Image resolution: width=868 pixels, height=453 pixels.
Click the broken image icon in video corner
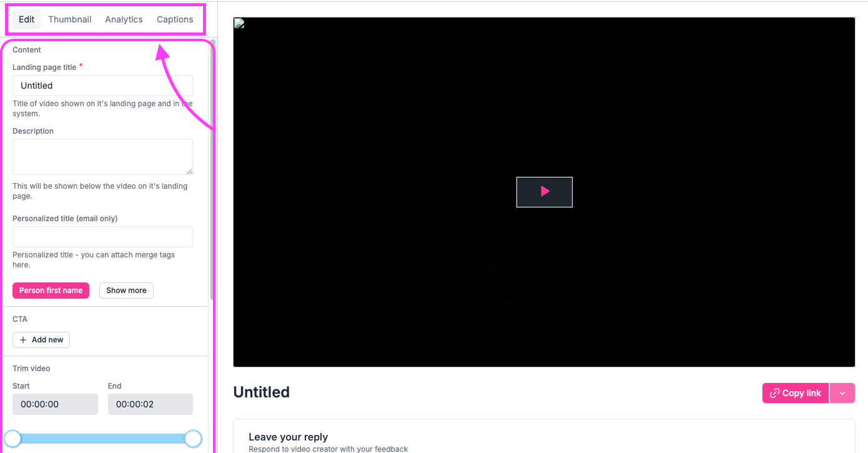coord(239,23)
